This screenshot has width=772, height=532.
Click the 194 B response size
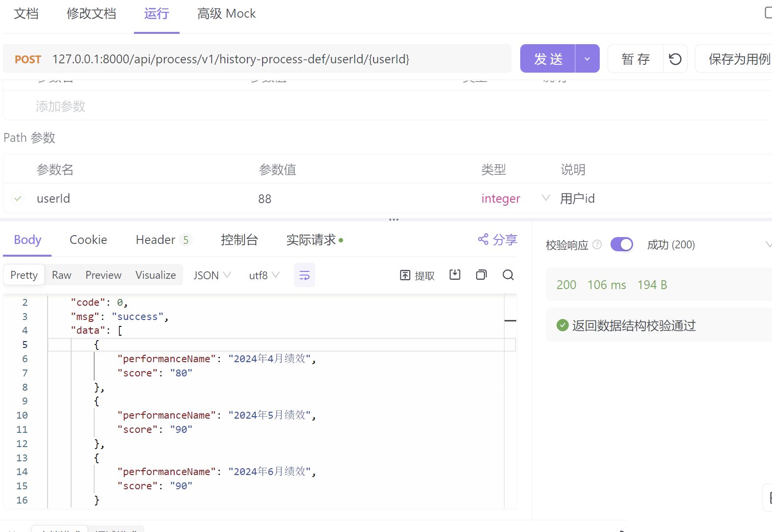[x=652, y=285]
